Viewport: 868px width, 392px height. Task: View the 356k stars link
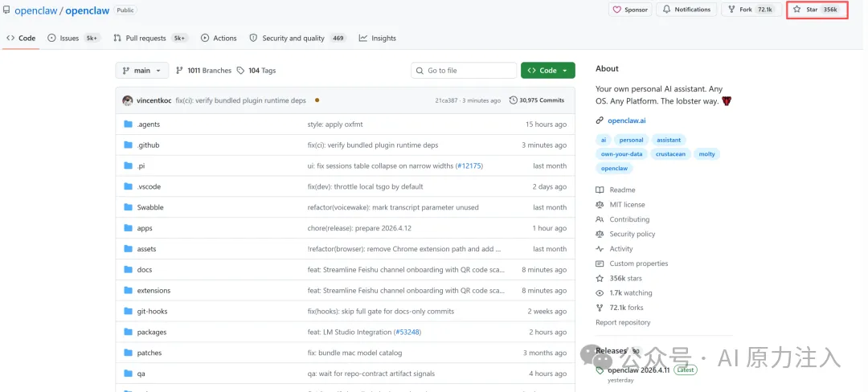(619, 278)
